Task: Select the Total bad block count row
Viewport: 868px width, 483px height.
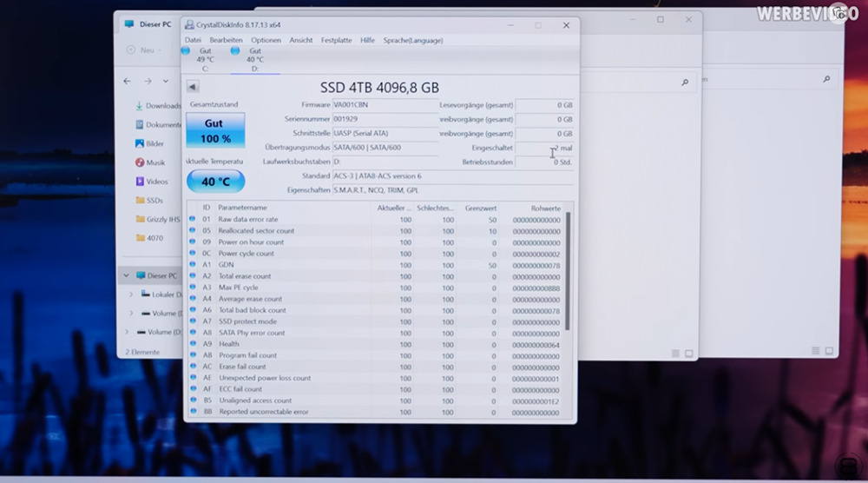Action: pyautogui.click(x=375, y=310)
